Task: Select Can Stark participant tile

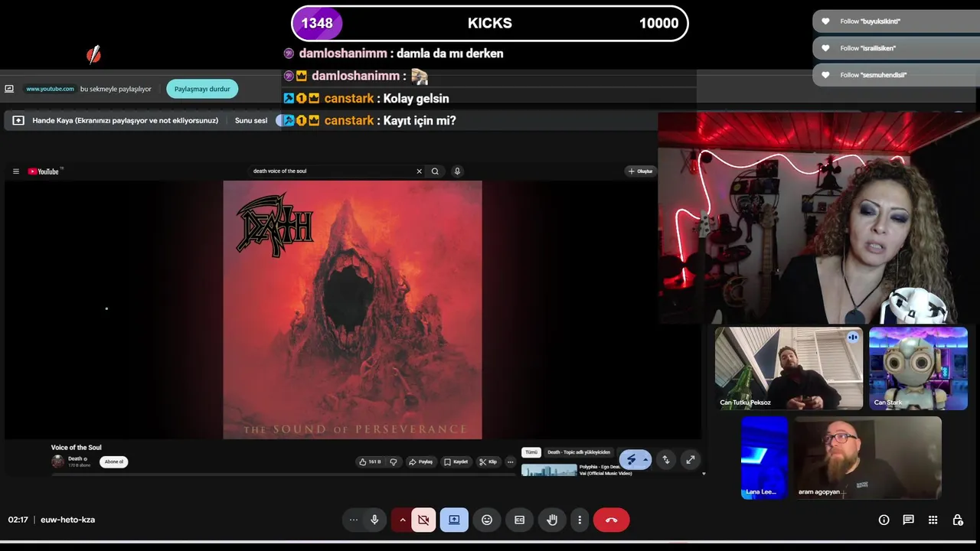Action: tap(918, 368)
